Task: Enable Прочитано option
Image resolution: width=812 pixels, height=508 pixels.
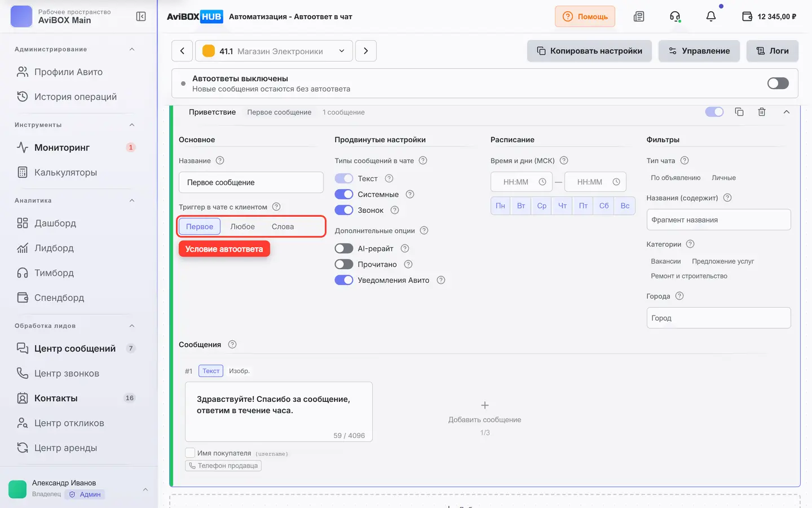Action: [x=344, y=264]
